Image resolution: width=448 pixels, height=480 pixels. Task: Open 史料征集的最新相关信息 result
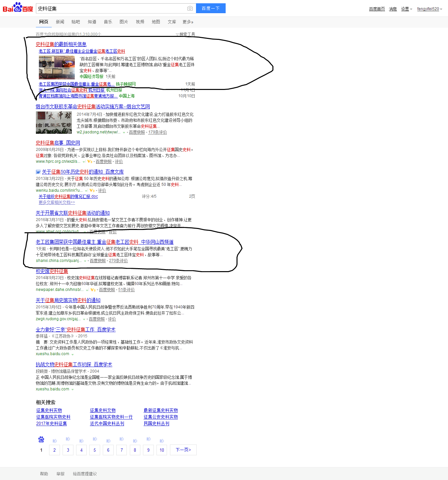click(61, 44)
